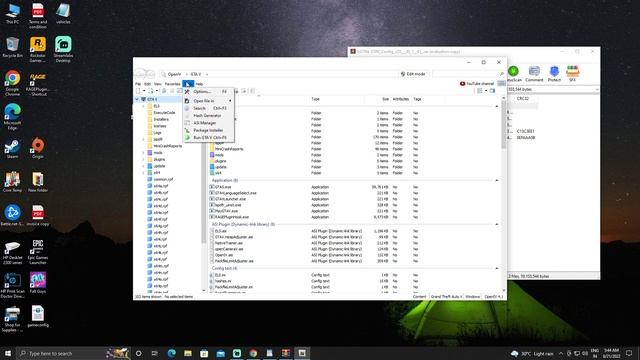Viewport: 640px width, 360px height.
Task: Collapse the GTA V root tree node
Action: (x=137, y=99)
